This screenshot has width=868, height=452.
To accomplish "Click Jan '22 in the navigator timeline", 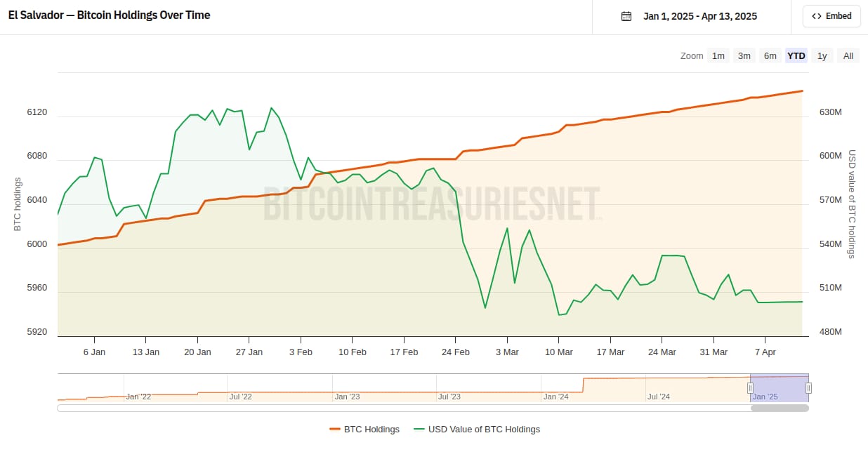I will pos(138,397).
